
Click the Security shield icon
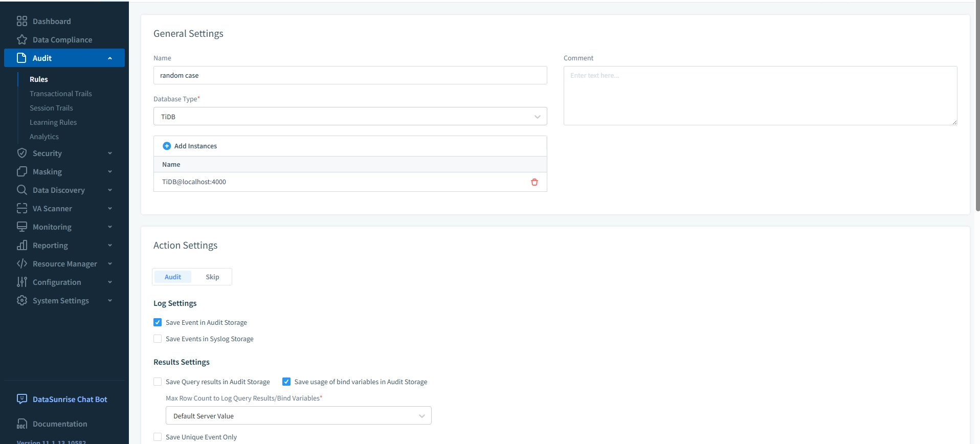tap(21, 153)
